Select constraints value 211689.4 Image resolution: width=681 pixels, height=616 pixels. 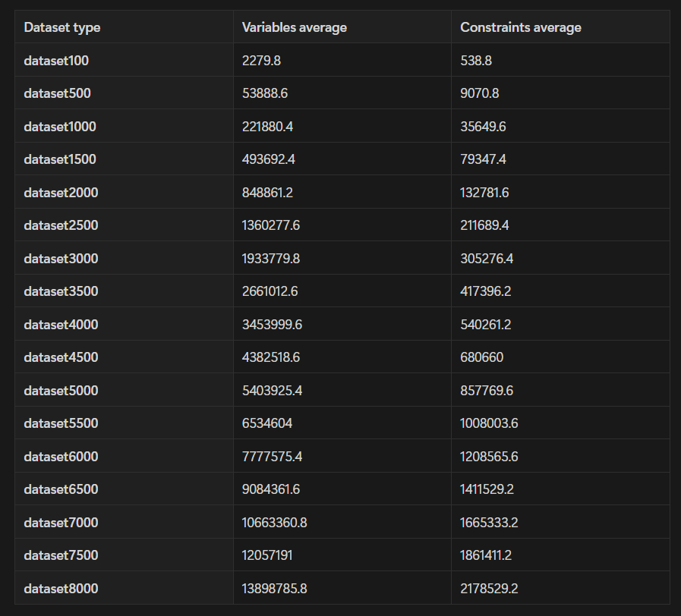(484, 225)
